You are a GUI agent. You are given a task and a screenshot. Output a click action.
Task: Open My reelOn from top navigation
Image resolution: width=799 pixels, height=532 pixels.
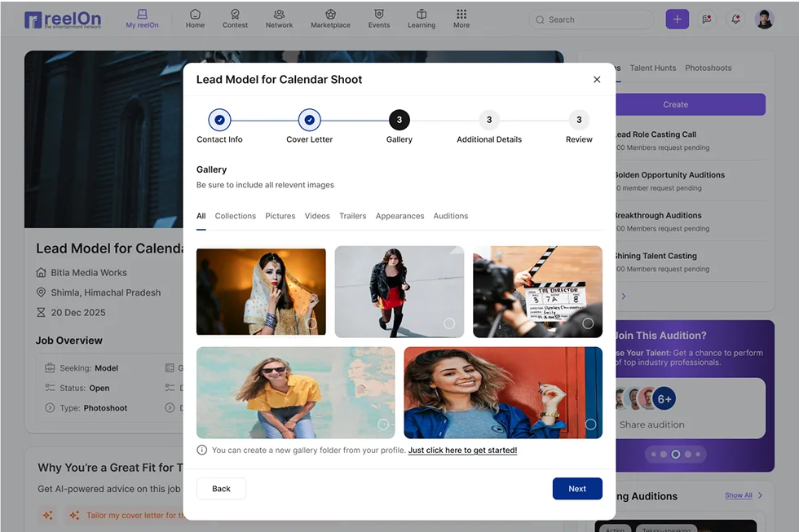(x=142, y=19)
